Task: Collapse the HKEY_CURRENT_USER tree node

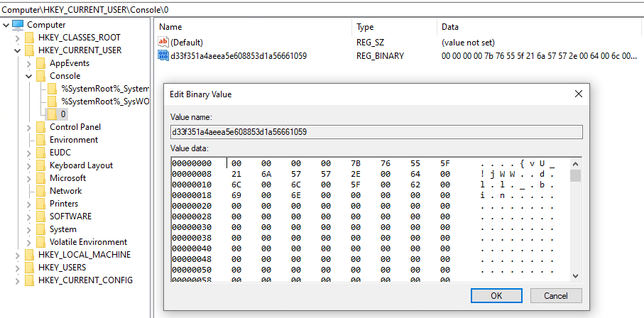Action: coord(17,50)
